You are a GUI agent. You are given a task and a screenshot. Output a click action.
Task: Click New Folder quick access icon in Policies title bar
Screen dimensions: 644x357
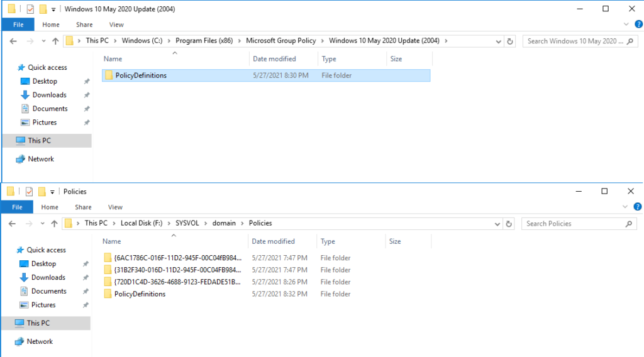[x=42, y=191]
